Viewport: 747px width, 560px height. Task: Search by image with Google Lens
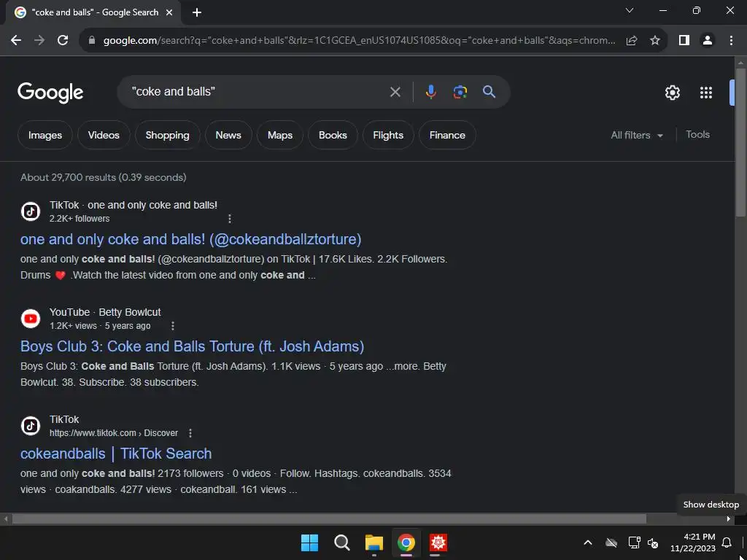460,92
